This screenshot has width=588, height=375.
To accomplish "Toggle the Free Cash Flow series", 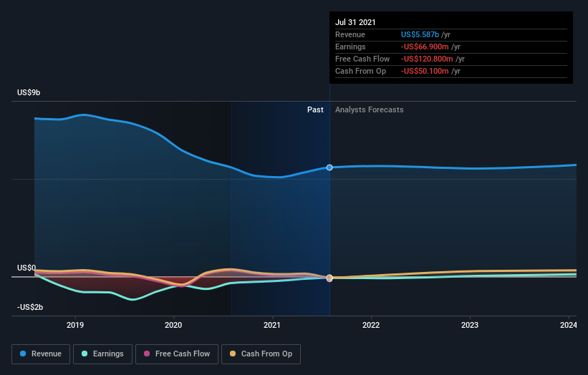I will (177, 354).
